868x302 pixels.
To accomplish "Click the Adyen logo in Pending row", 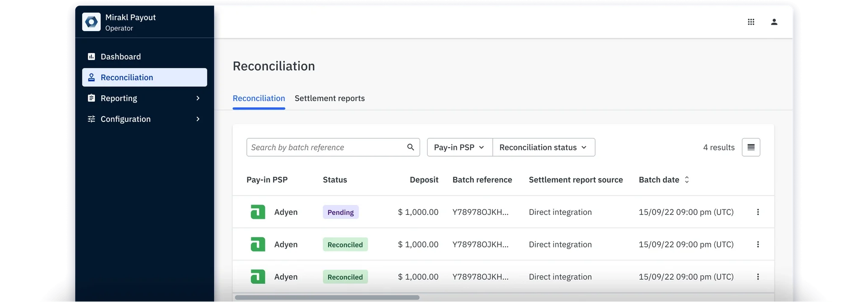I will click(258, 212).
